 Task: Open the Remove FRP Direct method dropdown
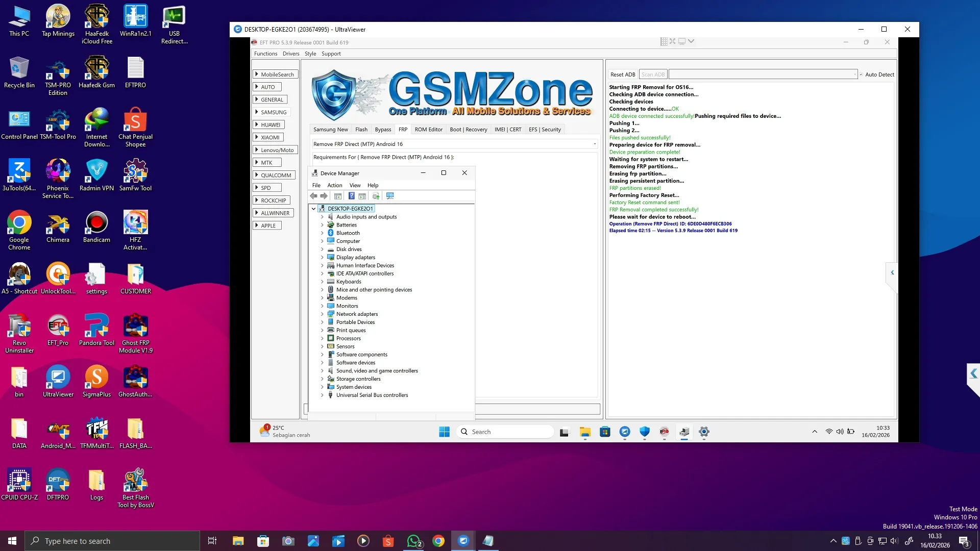595,144
